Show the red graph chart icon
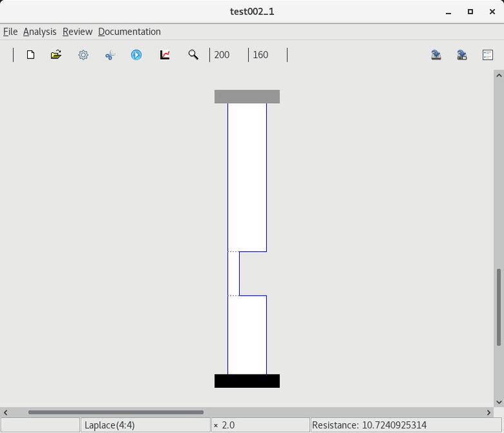This screenshot has height=433, width=504. pos(165,55)
